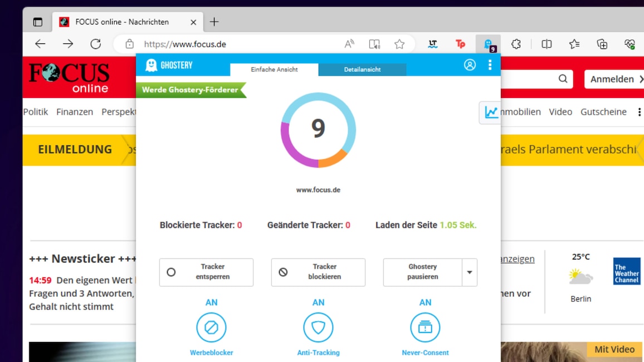Click the split screen icon in toolbar
The image size is (644, 362).
(547, 45)
